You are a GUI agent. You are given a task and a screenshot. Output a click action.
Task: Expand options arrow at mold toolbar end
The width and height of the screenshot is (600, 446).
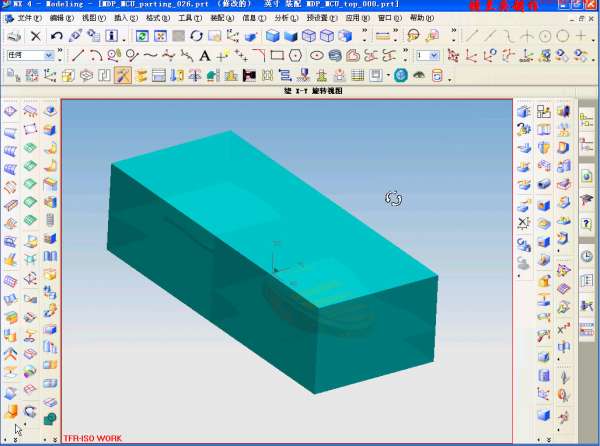(450, 79)
